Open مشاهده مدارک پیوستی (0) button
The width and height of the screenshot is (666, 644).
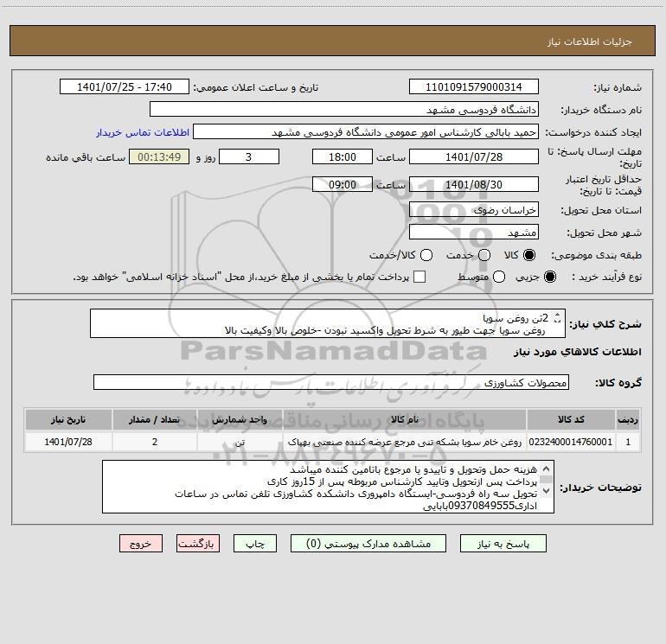[x=368, y=544]
